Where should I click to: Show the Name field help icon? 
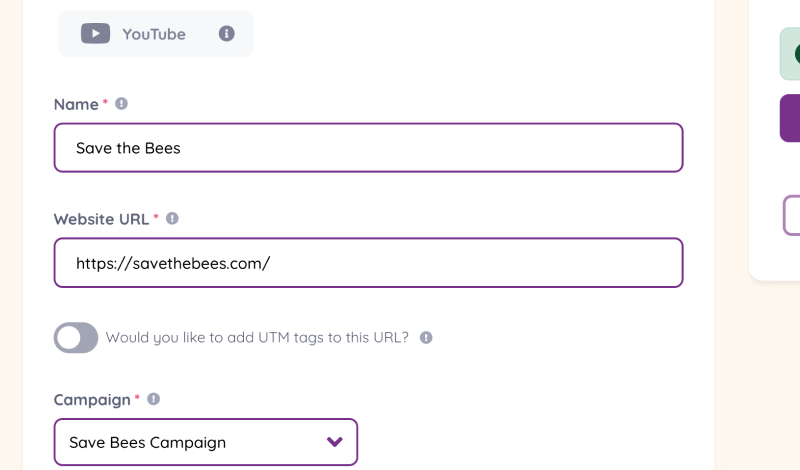tap(121, 104)
